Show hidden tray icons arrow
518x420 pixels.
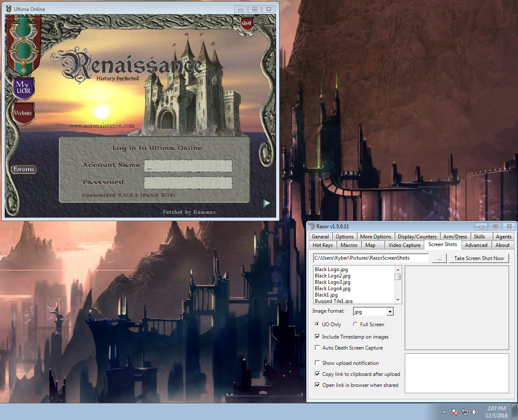pos(444,412)
